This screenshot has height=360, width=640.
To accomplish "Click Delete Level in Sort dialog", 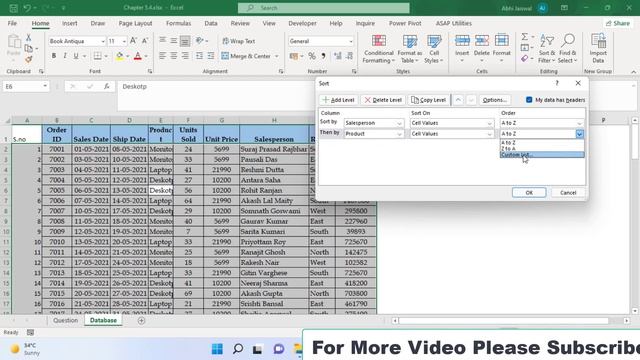I will pyautogui.click(x=383, y=100).
